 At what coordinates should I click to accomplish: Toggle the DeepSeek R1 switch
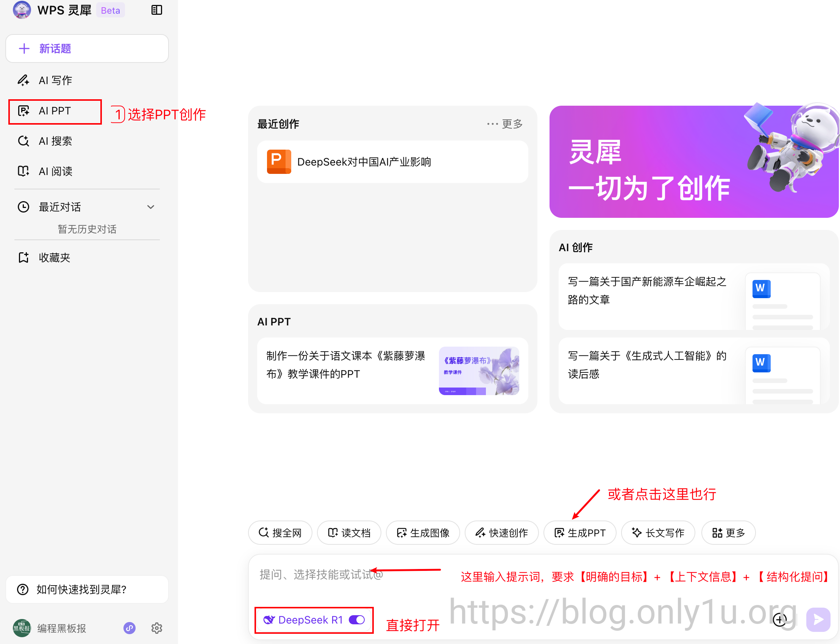point(357,620)
